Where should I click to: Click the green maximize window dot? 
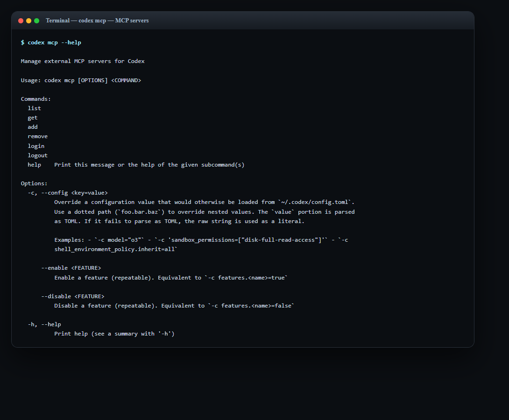37,21
